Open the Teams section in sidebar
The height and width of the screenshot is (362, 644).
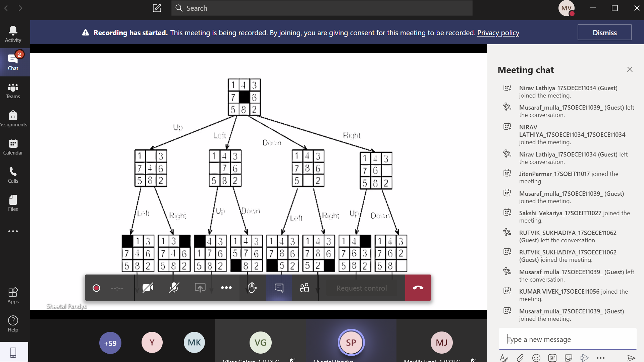coord(13,91)
